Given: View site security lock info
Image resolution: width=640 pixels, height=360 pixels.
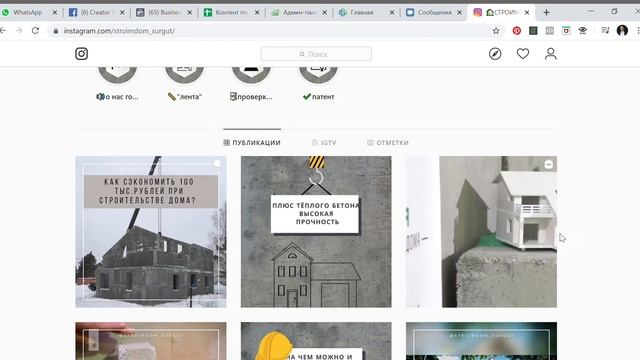Looking at the screenshot, I should click(x=56, y=31).
